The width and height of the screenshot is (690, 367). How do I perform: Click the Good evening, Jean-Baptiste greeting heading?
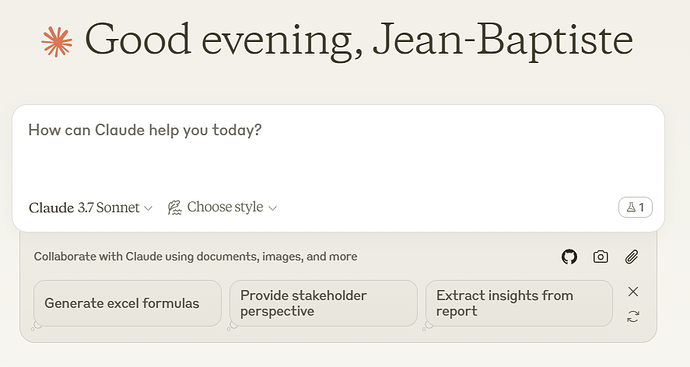[x=359, y=41]
